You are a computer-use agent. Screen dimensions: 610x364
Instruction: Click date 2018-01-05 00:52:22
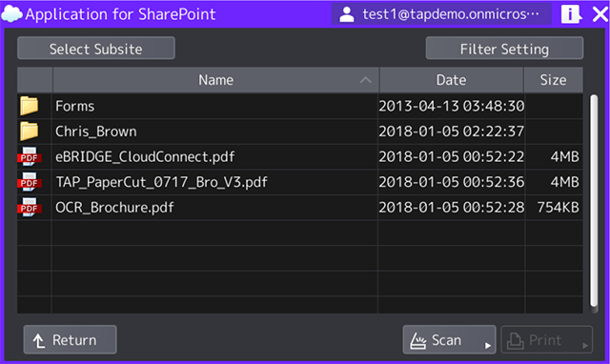point(451,156)
